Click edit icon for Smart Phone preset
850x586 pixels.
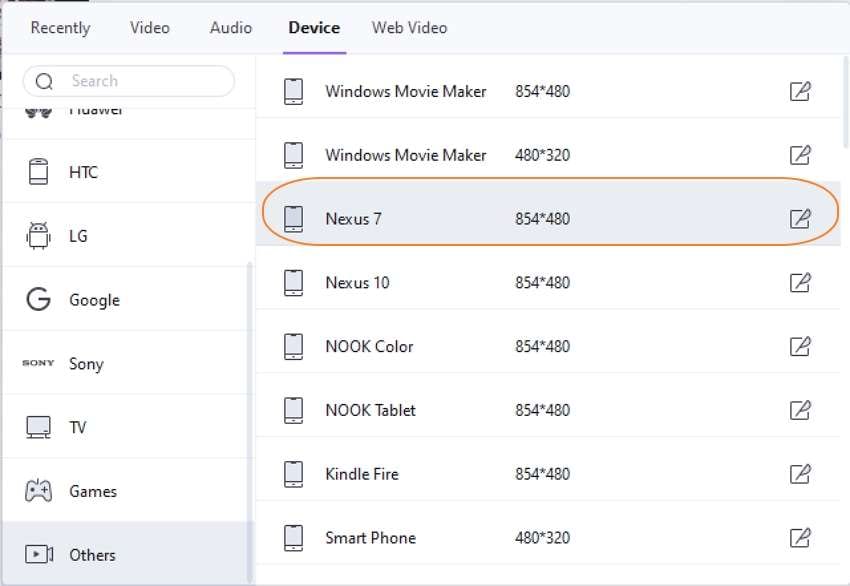pyautogui.click(x=800, y=538)
